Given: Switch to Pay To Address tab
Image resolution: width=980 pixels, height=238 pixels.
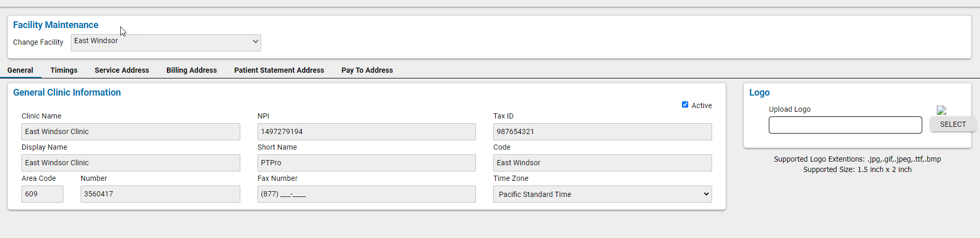Looking at the screenshot, I should point(367,70).
